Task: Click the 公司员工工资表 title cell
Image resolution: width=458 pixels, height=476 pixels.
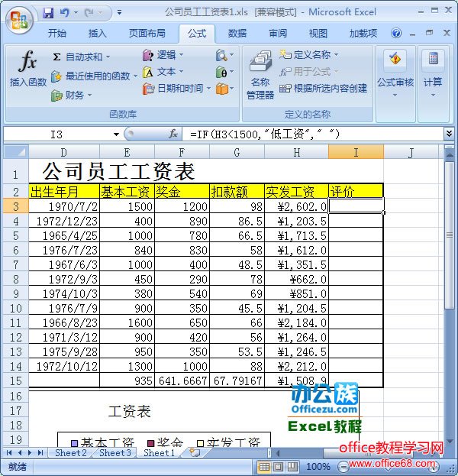Action: (118, 171)
